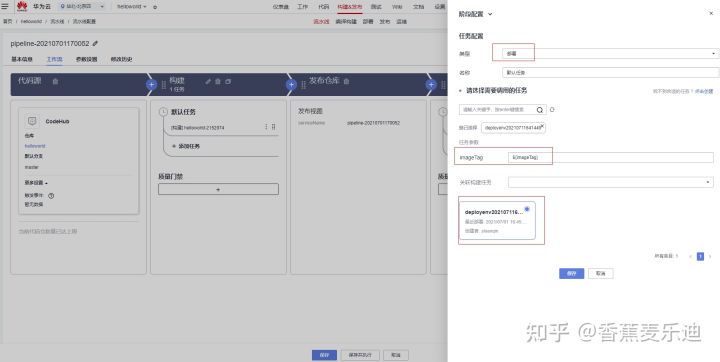Viewport: 720px width, 362px height.
Task: Delete the 代码源 stage via trash icon
Action: tap(55, 81)
